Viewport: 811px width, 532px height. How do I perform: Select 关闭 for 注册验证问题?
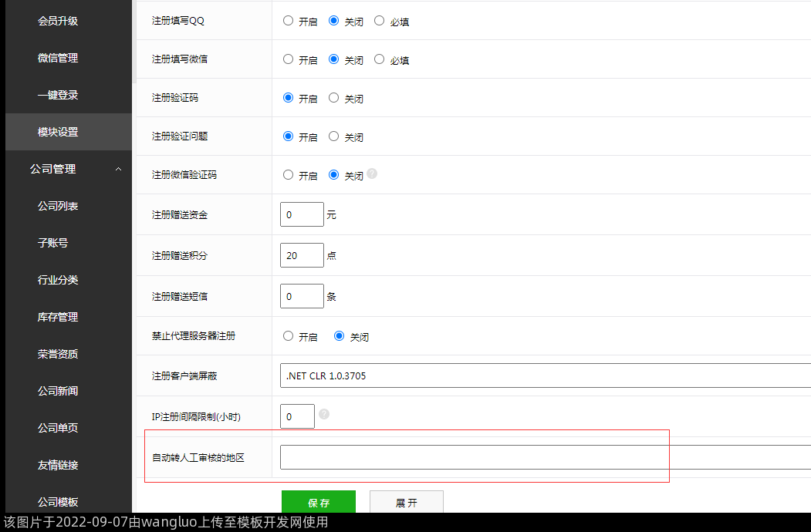(x=333, y=136)
